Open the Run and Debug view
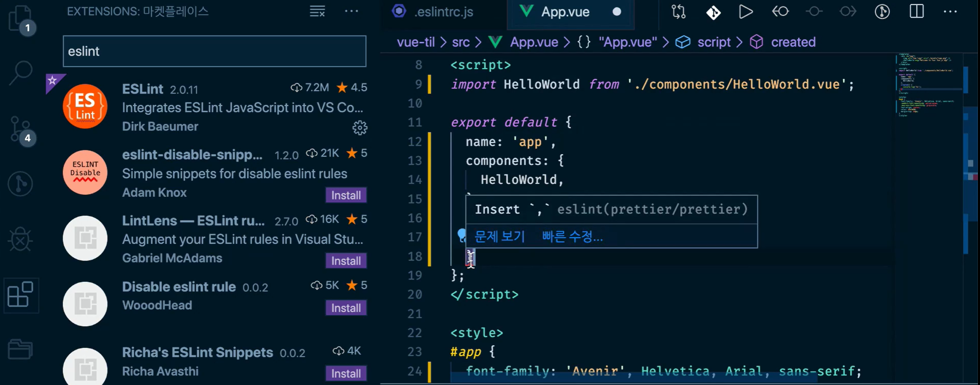The image size is (980, 385). click(x=20, y=239)
